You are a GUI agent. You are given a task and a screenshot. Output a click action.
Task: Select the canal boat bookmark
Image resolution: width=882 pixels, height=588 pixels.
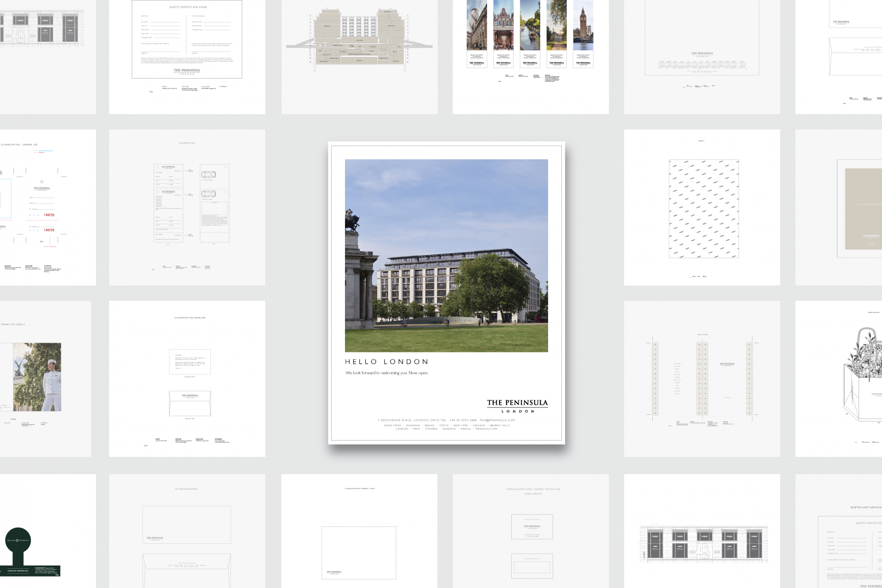coord(530,34)
